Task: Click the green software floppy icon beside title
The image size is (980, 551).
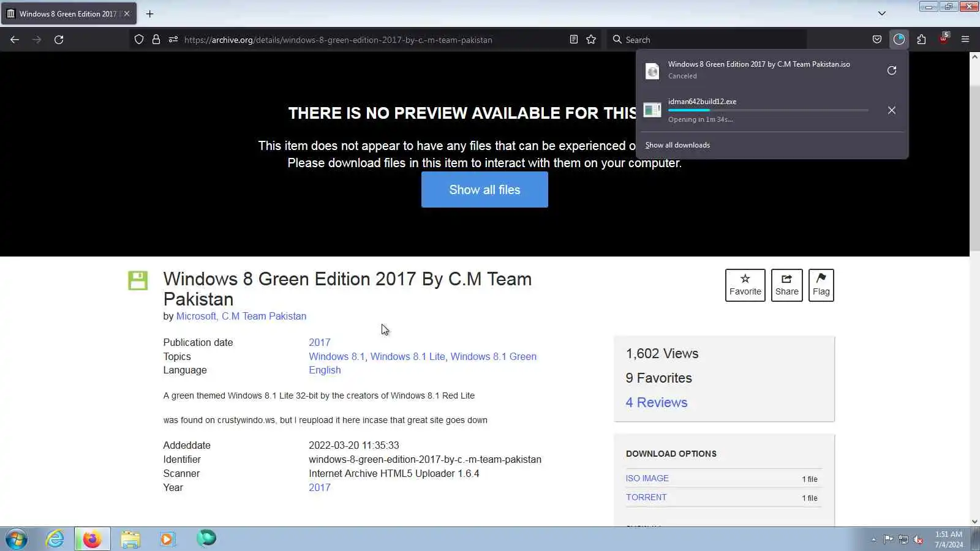Action: tap(138, 280)
